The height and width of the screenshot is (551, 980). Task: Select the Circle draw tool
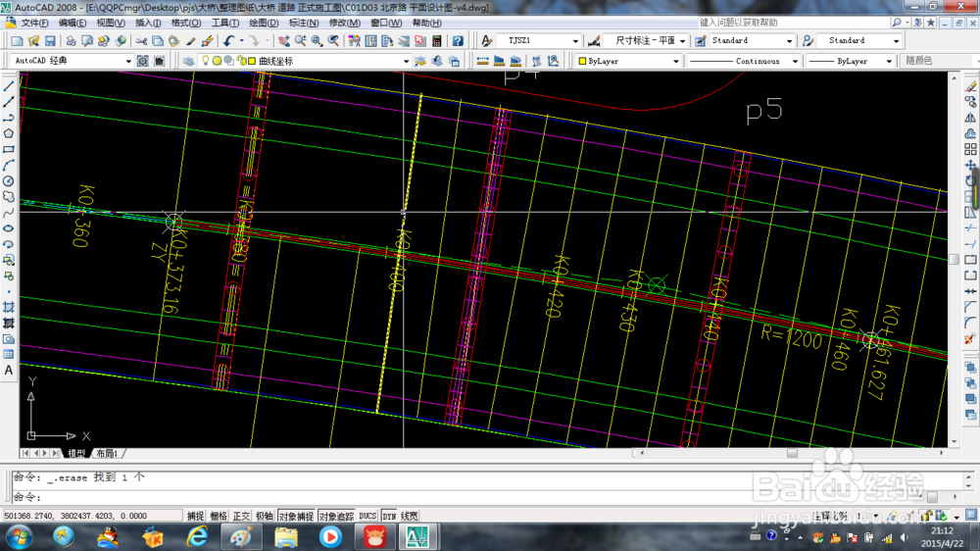(9, 180)
